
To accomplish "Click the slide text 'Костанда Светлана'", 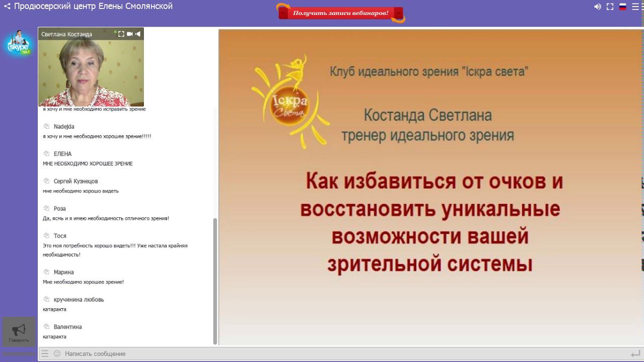I will 428,115.
